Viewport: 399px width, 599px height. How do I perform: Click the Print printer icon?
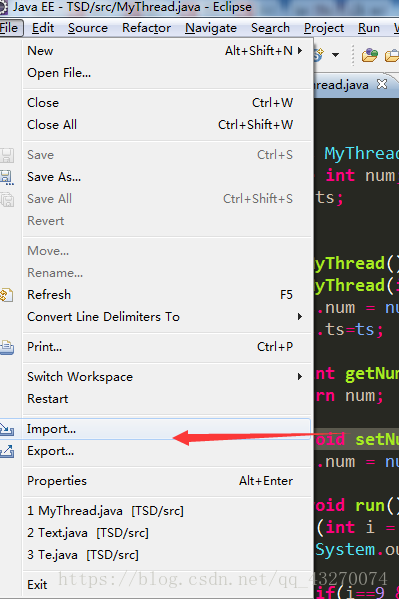pyautogui.click(x=7, y=347)
